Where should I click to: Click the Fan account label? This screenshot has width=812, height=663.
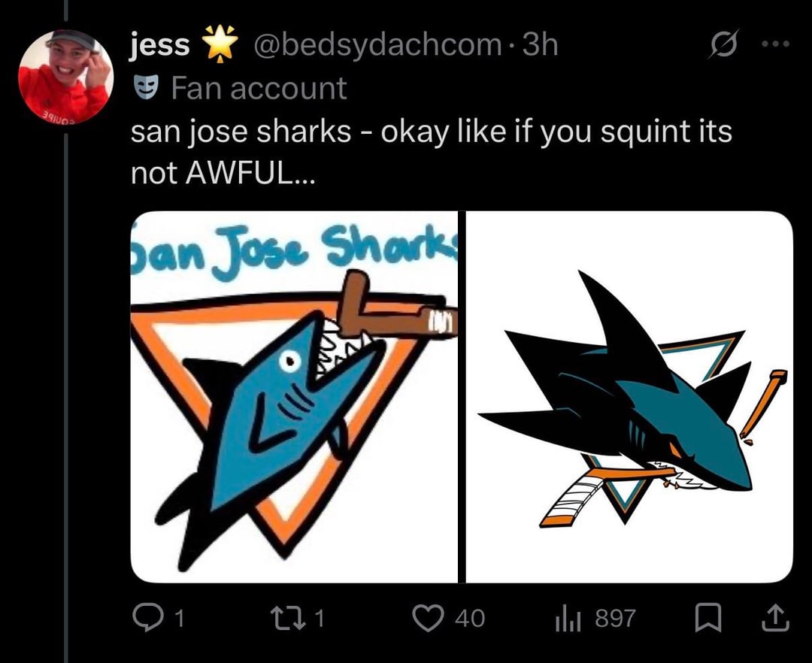click(x=259, y=89)
